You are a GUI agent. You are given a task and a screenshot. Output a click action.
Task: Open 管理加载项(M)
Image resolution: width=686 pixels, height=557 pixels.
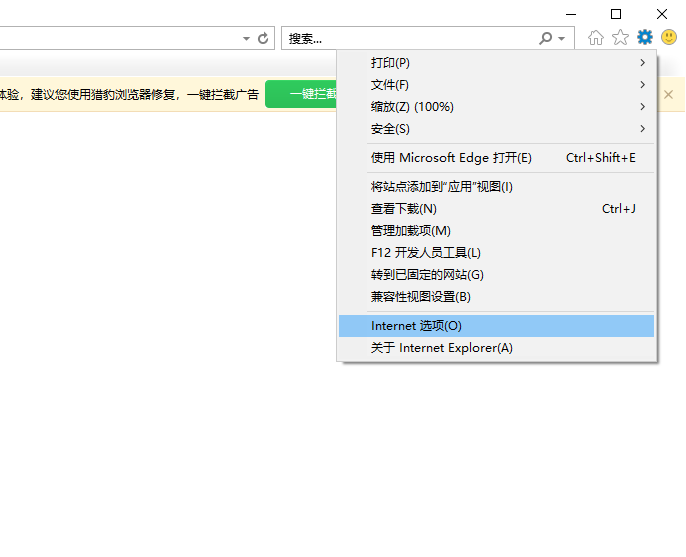pyautogui.click(x=497, y=231)
